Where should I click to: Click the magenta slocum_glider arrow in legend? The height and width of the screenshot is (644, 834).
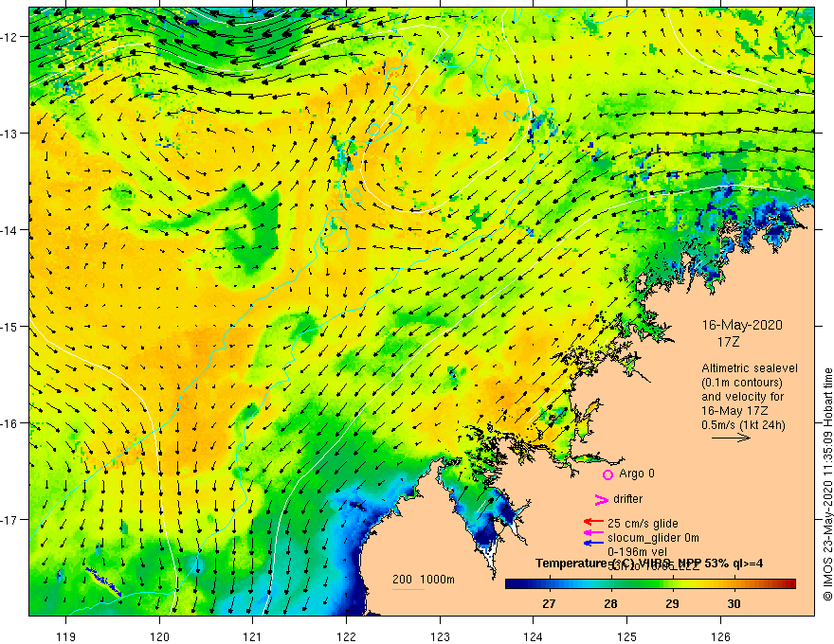point(593,532)
